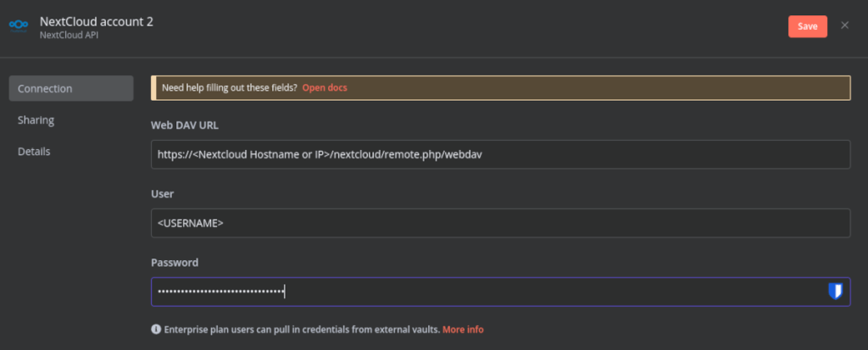Switch to the Sharing tab
This screenshot has height=350, width=868.
click(x=36, y=120)
